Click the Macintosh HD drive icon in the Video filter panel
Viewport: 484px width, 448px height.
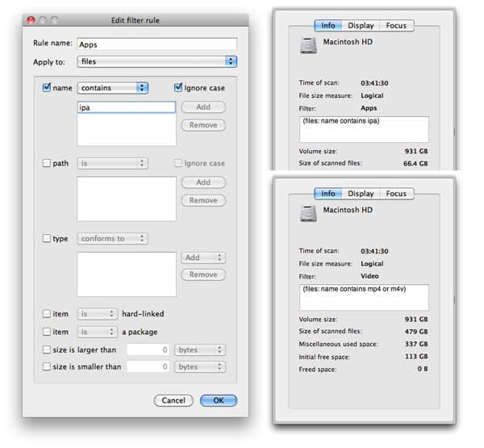click(308, 213)
